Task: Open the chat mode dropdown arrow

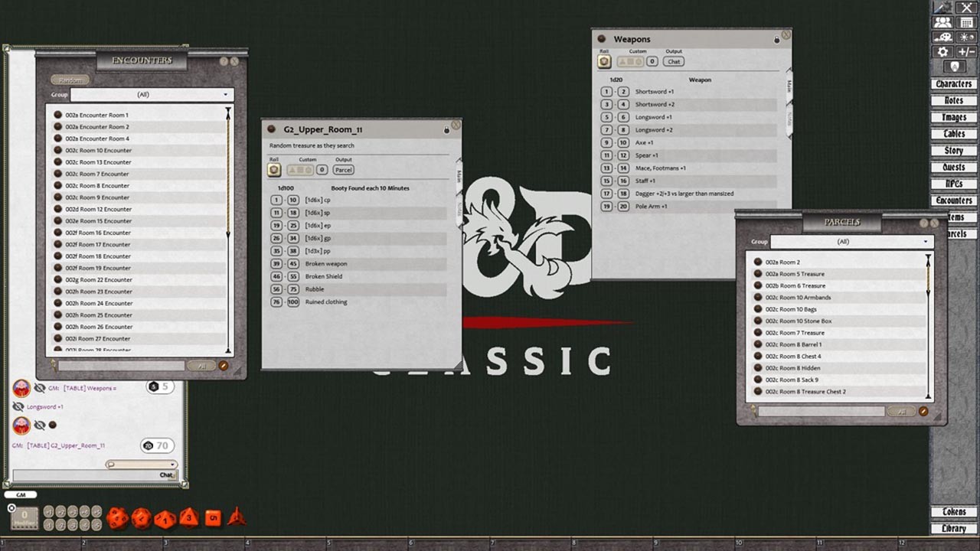Action: point(173,464)
